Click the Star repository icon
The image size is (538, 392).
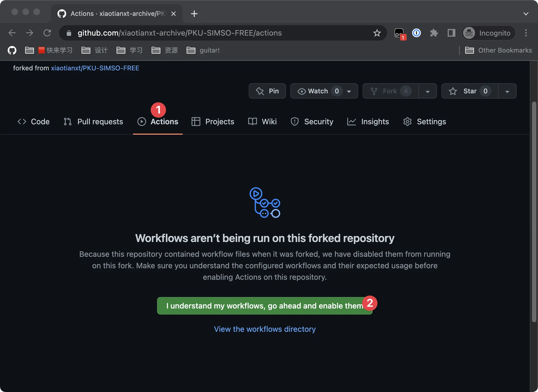tap(454, 91)
